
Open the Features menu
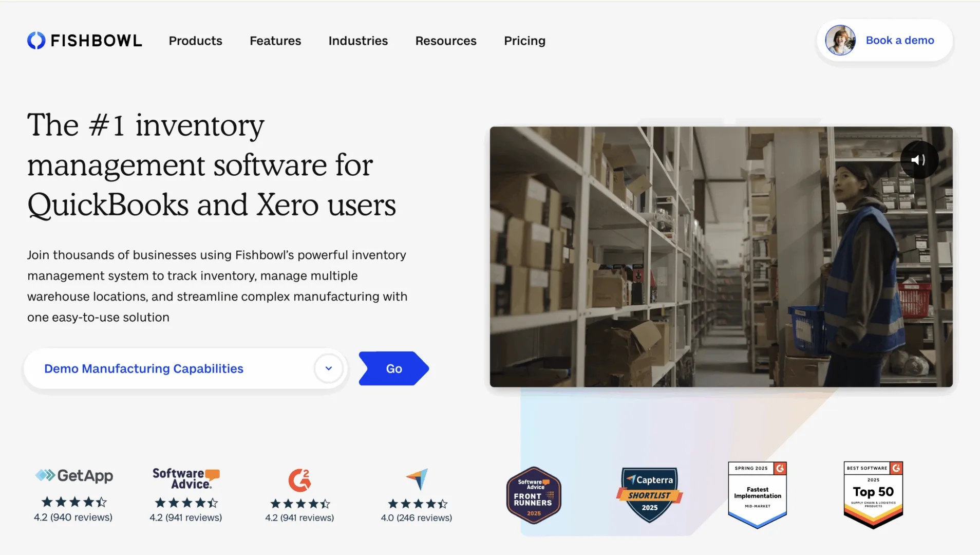(275, 41)
